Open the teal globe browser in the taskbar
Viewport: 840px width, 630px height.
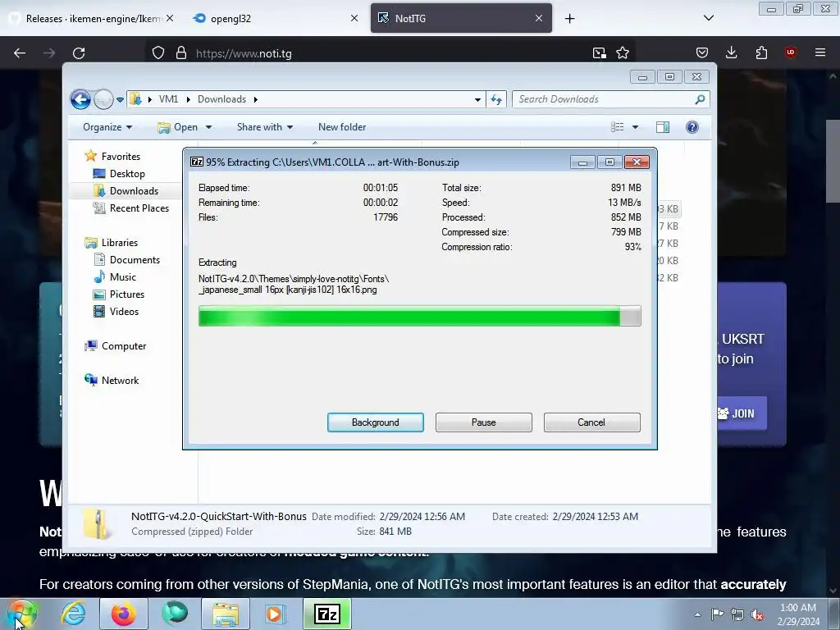(175, 614)
